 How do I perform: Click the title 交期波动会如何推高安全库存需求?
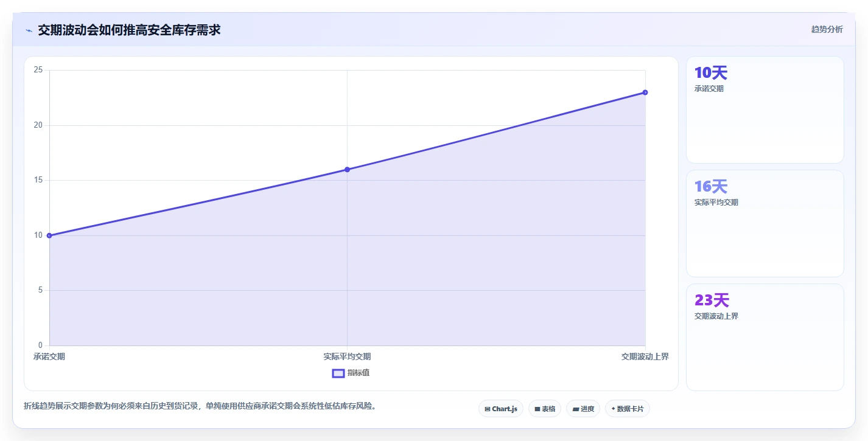(129, 30)
